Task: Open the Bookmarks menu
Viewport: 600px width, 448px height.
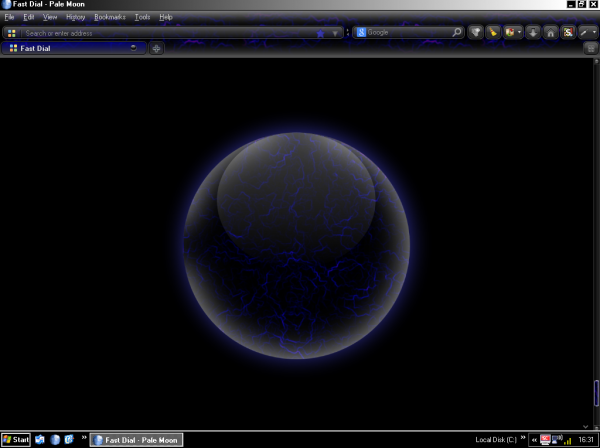Action: (x=109, y=17)
